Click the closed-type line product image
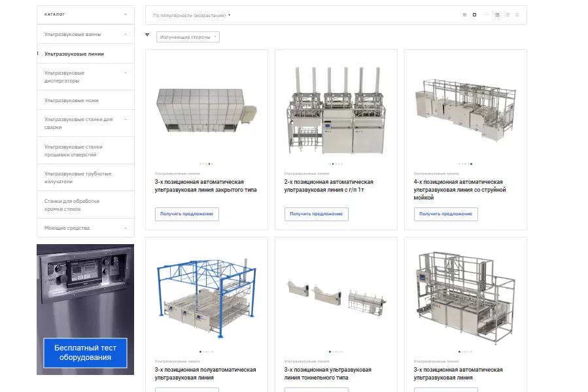 tap(207, 111)
